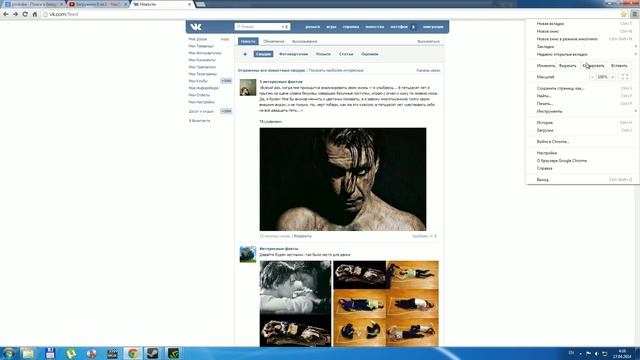Click Войти в Chrome menu entry

(582, 142)
